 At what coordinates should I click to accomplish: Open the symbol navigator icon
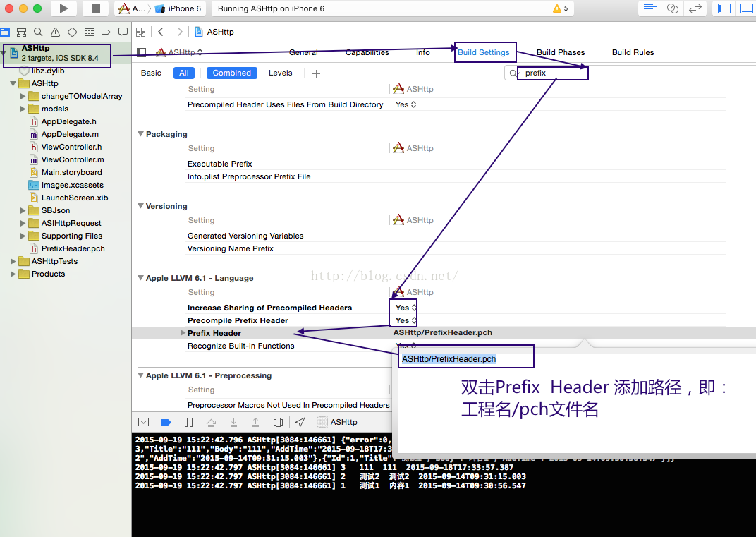point(21,32)
